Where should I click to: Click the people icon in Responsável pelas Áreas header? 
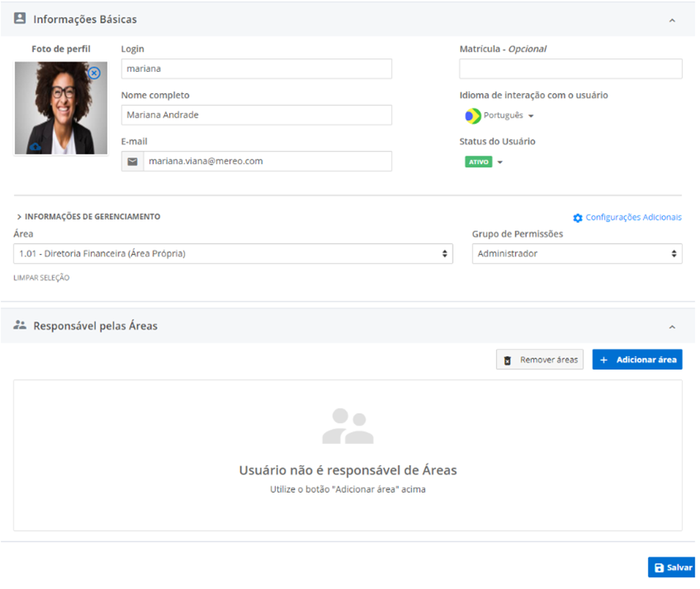coord(20,325)
